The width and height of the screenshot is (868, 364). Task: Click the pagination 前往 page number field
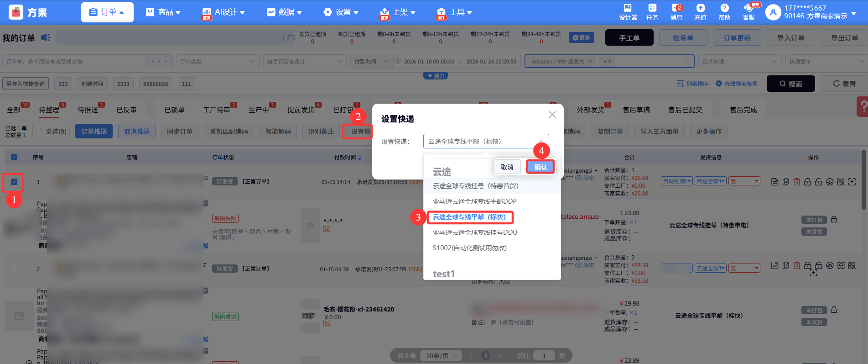[x=544, y=355]
